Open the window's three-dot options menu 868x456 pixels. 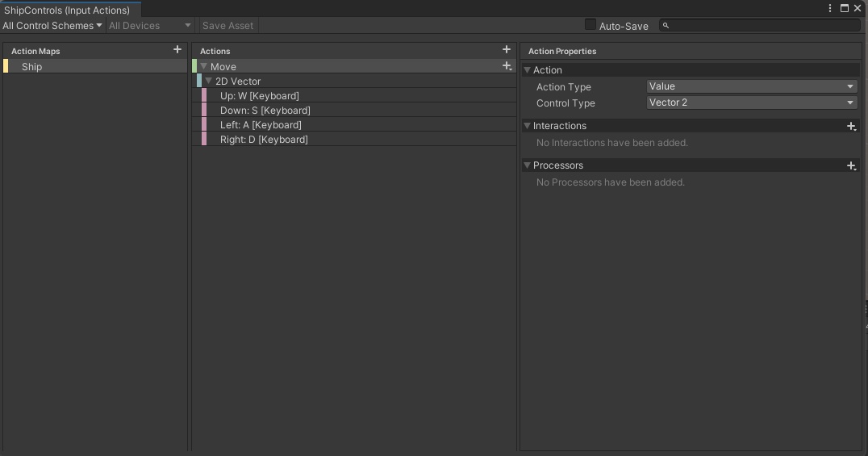830,8
